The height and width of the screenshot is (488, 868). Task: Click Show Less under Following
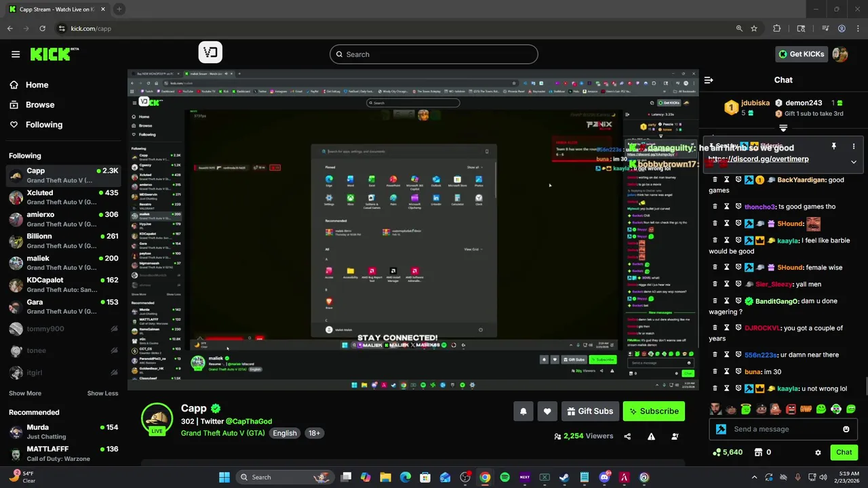[102, 393]
